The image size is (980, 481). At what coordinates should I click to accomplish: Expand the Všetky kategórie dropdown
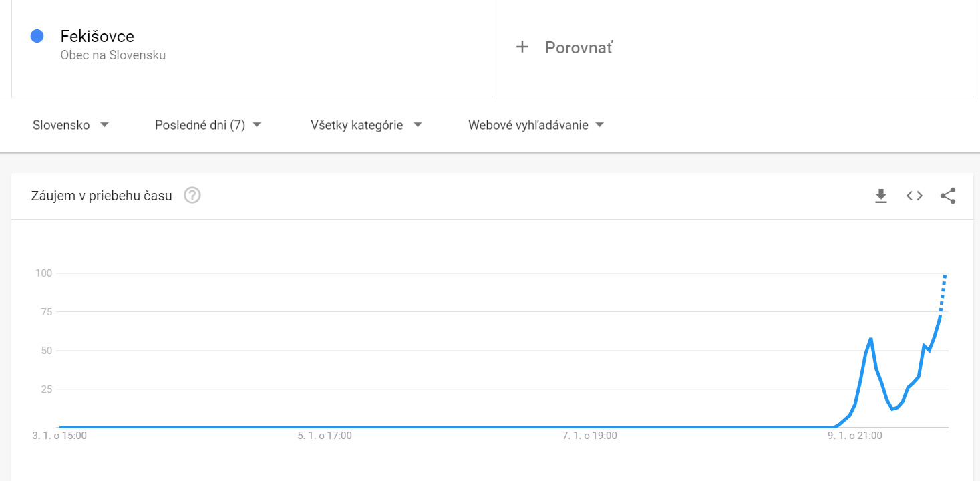[x=366, y=125]
